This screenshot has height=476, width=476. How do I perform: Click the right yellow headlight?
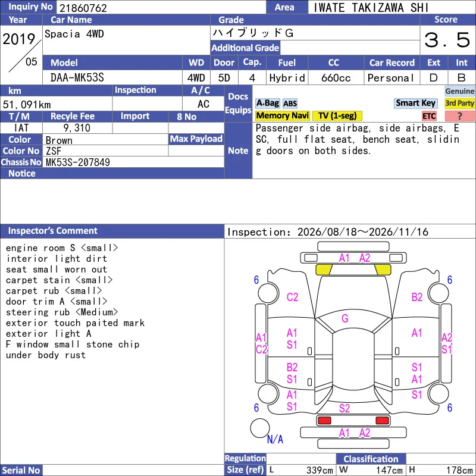pyautogui.click(x=383, y=270)
